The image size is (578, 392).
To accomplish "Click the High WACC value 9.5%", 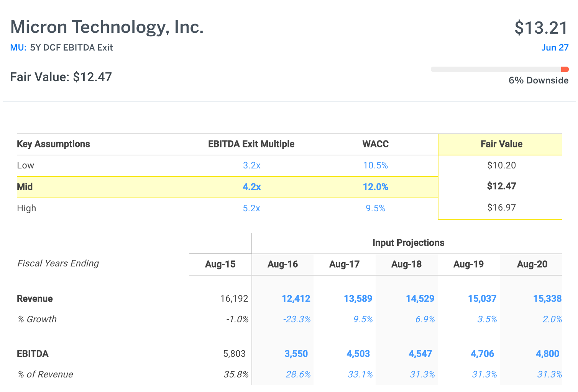I will (376, 208).
